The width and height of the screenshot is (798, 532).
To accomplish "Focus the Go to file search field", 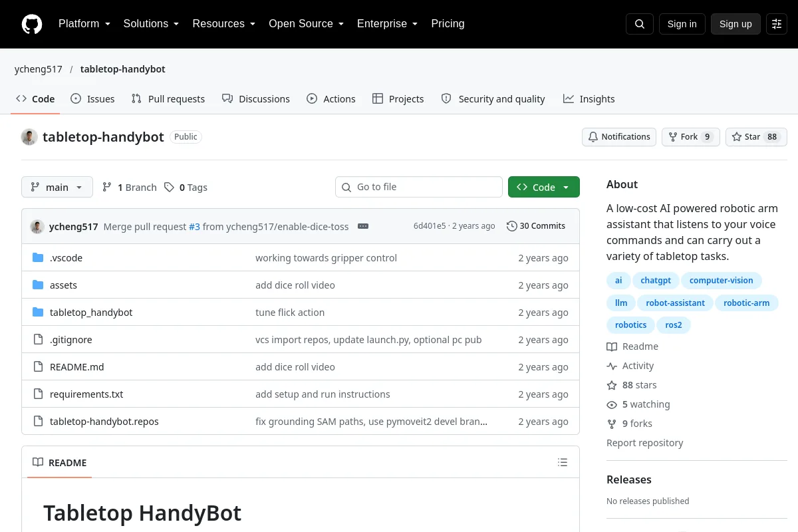I will 419,188.
